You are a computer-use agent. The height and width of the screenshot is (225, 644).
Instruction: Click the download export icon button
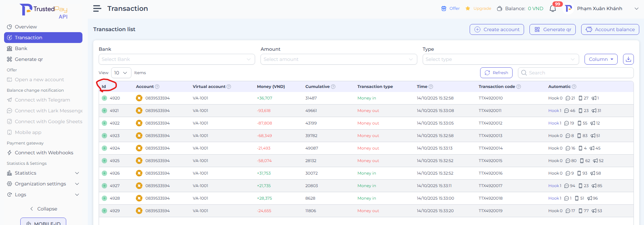[628, 59]
